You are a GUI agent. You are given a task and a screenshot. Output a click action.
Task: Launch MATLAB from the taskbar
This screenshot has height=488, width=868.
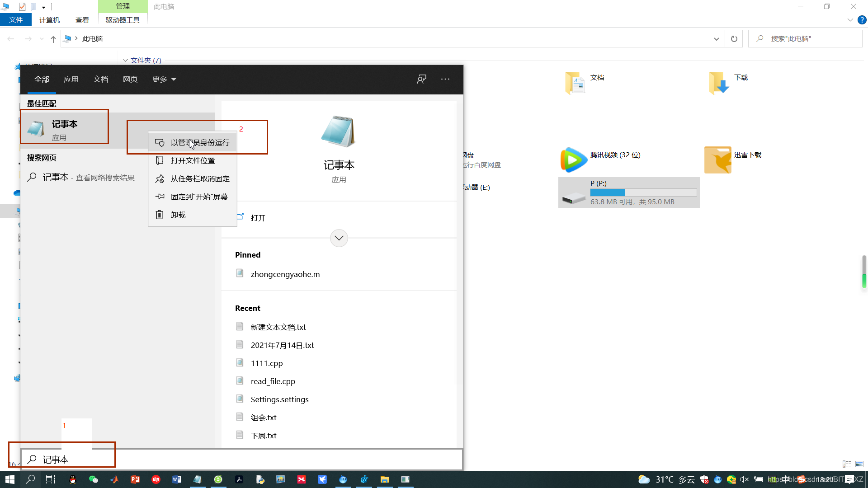point(114,479)
